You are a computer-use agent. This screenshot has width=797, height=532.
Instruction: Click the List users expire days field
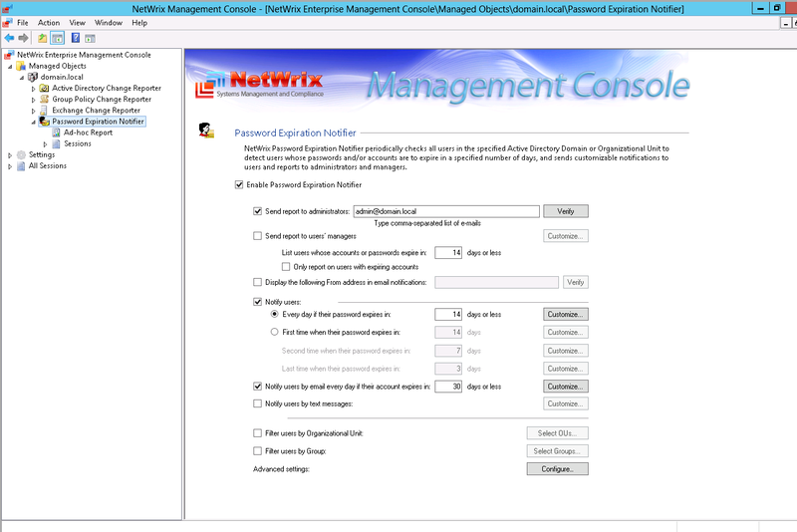point(448,252)
